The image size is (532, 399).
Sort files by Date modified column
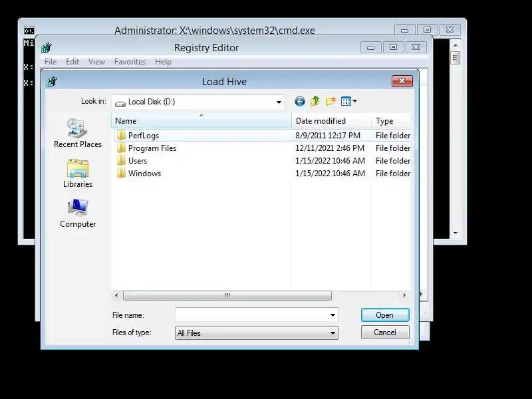tap(331, 121)
